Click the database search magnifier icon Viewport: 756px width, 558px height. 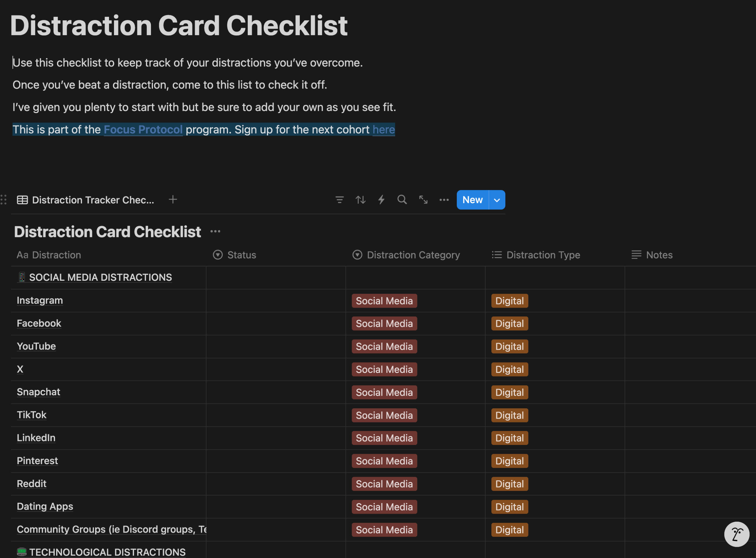(x=402, y=200)
